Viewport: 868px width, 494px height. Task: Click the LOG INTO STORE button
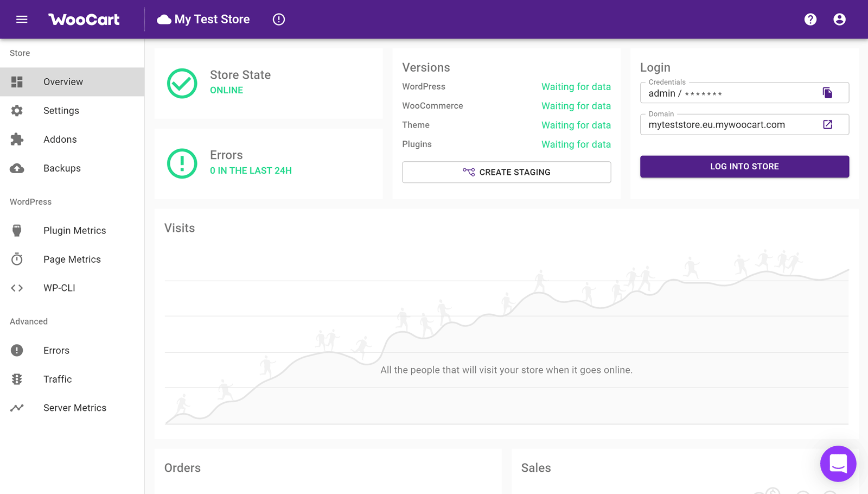click(744, 167)
